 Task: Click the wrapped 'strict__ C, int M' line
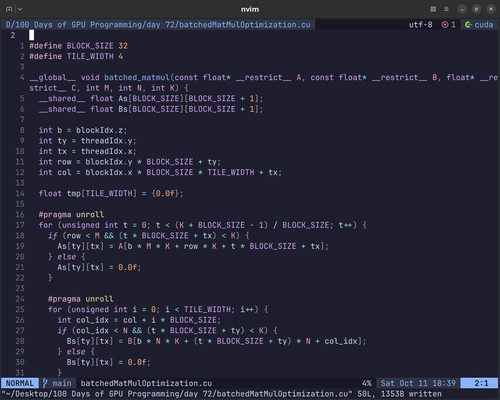pyautogui.click(x=109, y=88)
